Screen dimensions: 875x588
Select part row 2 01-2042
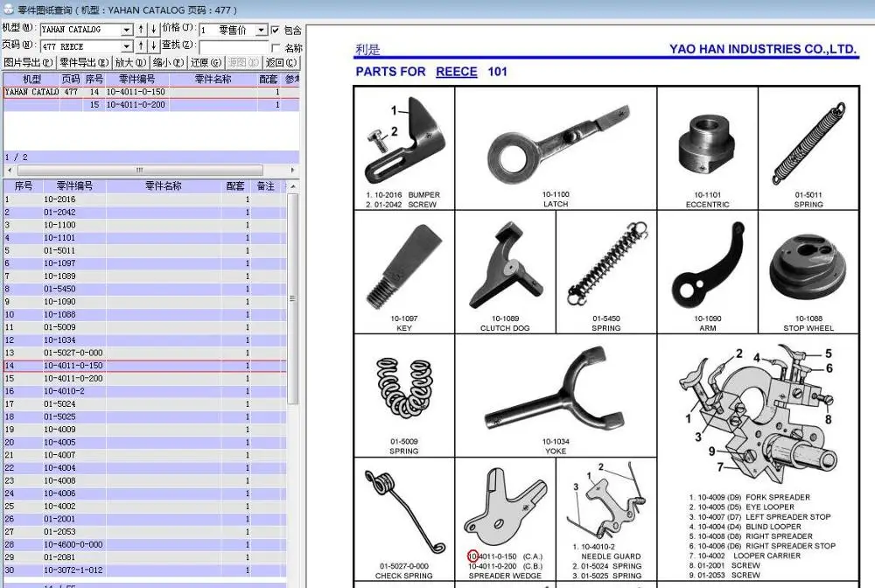tap(144, 212)
